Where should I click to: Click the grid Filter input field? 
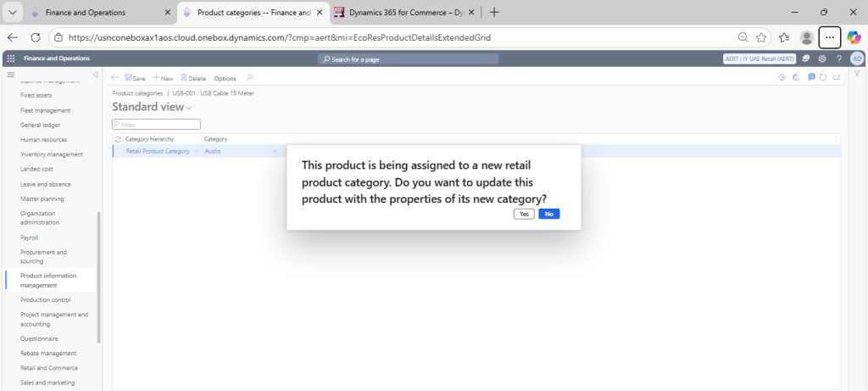tap(157, 125)
